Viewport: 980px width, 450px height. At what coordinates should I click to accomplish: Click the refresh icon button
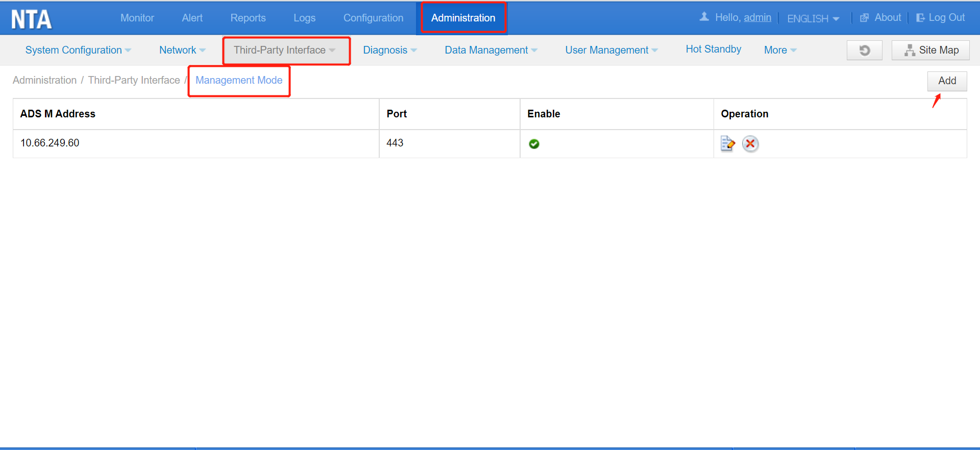tap(864, 50)
